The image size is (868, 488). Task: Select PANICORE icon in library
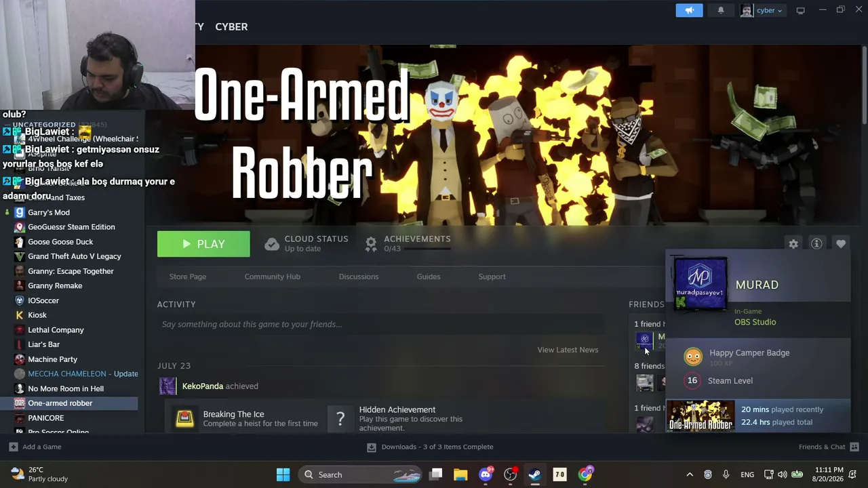tap(20, 418)
